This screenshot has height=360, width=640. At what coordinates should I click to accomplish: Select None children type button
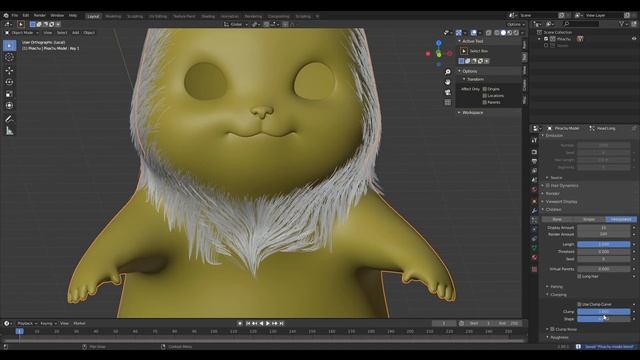557,220
